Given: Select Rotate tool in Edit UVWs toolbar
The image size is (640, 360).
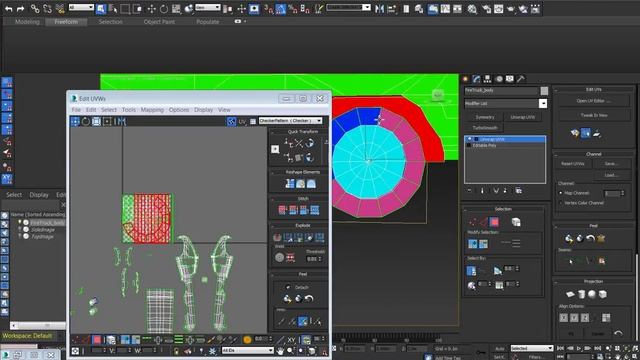Looking at the screenshot, I should (86, 121).
